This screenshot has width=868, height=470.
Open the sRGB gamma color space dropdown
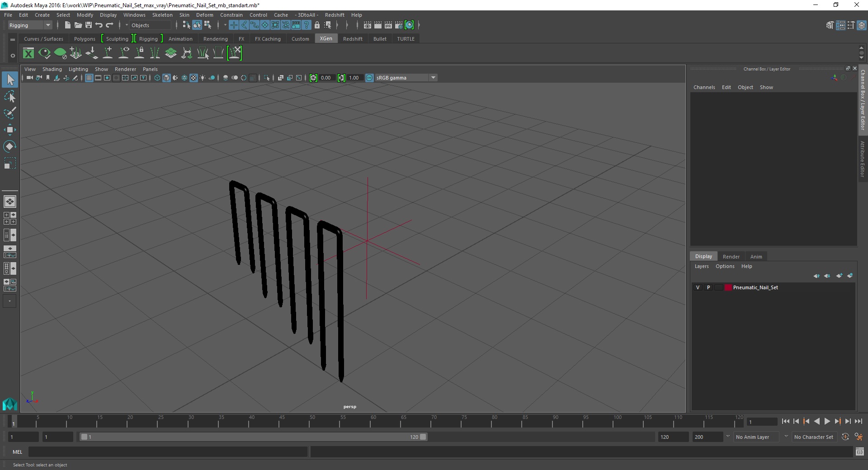406,78
